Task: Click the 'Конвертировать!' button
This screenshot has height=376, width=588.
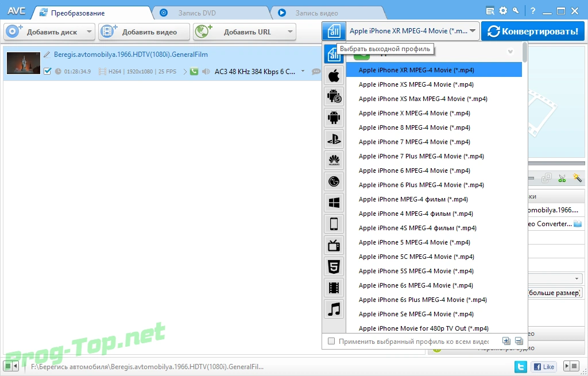Action: [x=532, y=31]
